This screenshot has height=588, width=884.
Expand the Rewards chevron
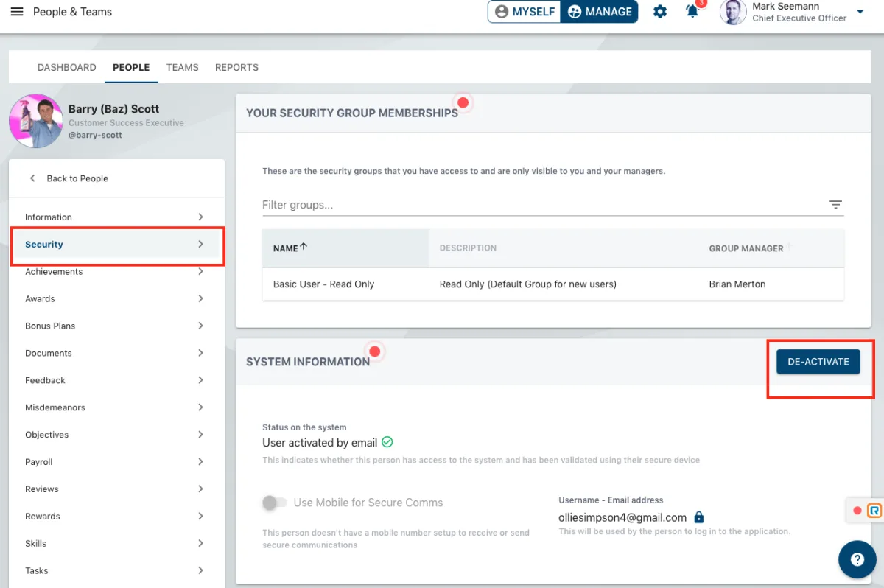[200, 517]
